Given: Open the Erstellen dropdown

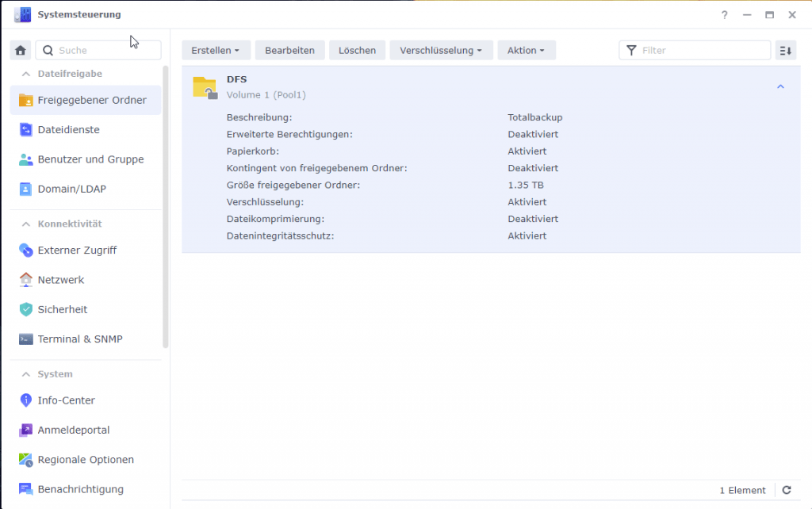Looking at the screenshot, I should tap(215, 50).
